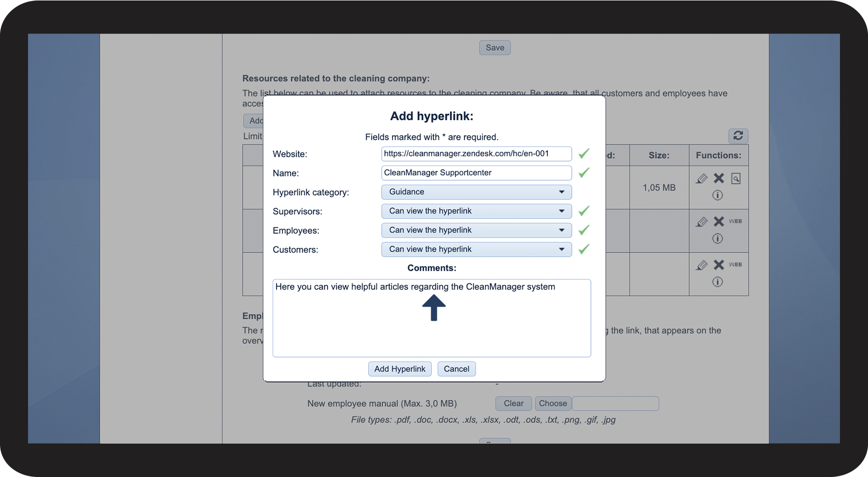Open the Employees permission dropdown
The image size is (868, 477).
[x=476, y=230]
